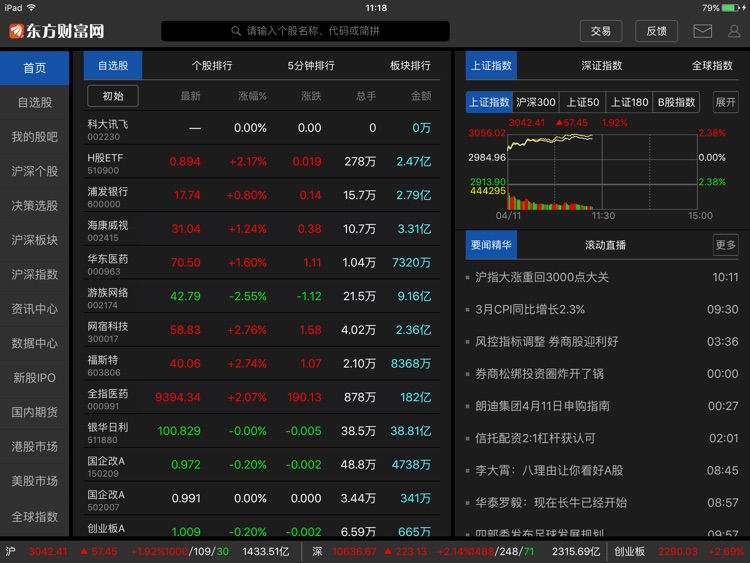Expand the index chart with 展开
Screen dimensions: 750x563
tap(725, 102)
